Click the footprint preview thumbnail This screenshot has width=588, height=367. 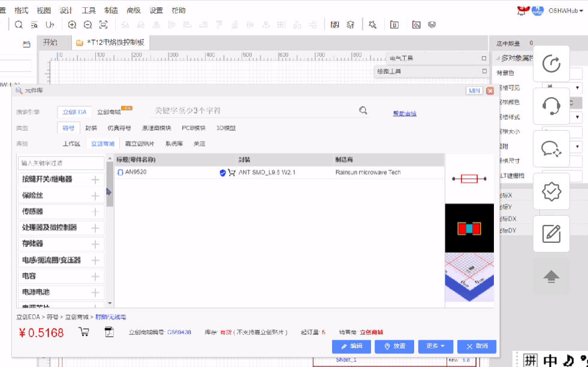point(469,228)
